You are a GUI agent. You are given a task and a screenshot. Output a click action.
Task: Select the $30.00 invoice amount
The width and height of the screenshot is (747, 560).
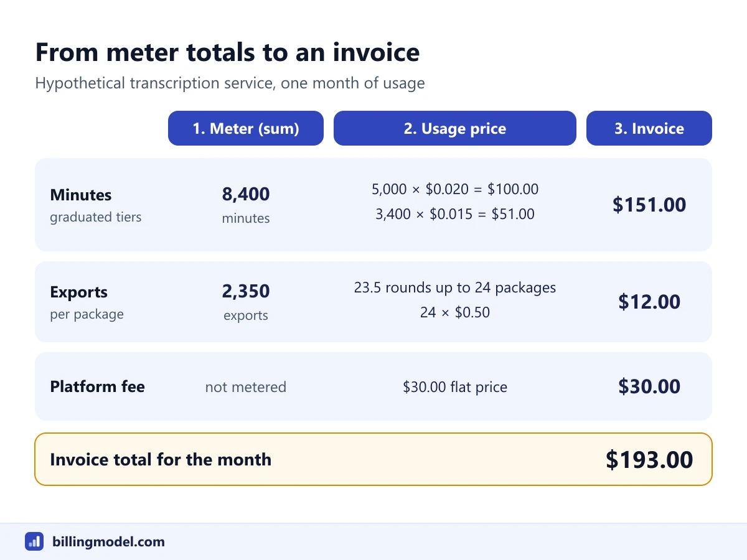pyautogui.click(x=649, y=386)
